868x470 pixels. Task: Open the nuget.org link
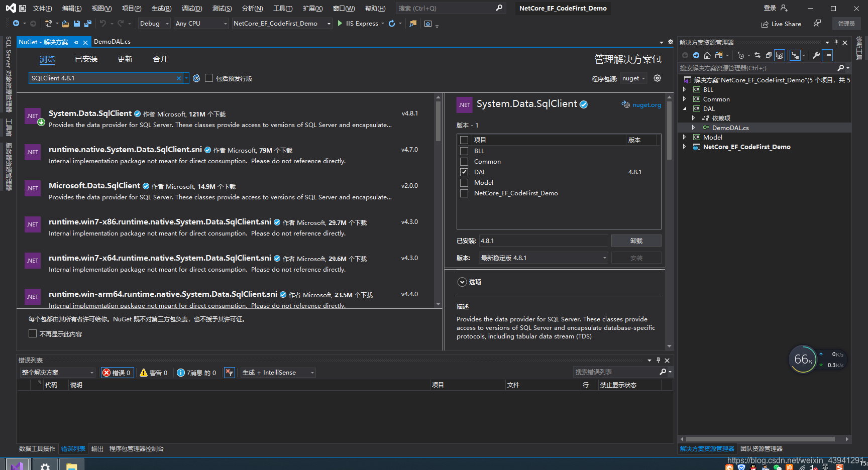pyautogui.click(x=646, y=105)
